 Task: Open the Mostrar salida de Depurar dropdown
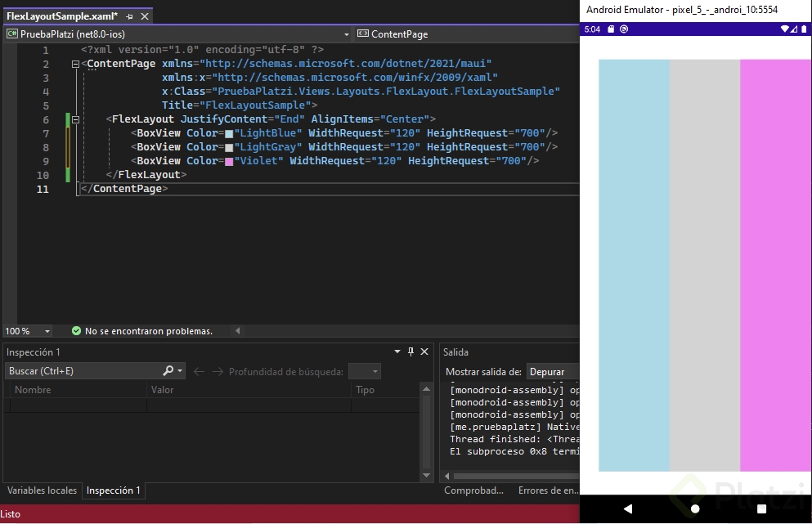553,372
